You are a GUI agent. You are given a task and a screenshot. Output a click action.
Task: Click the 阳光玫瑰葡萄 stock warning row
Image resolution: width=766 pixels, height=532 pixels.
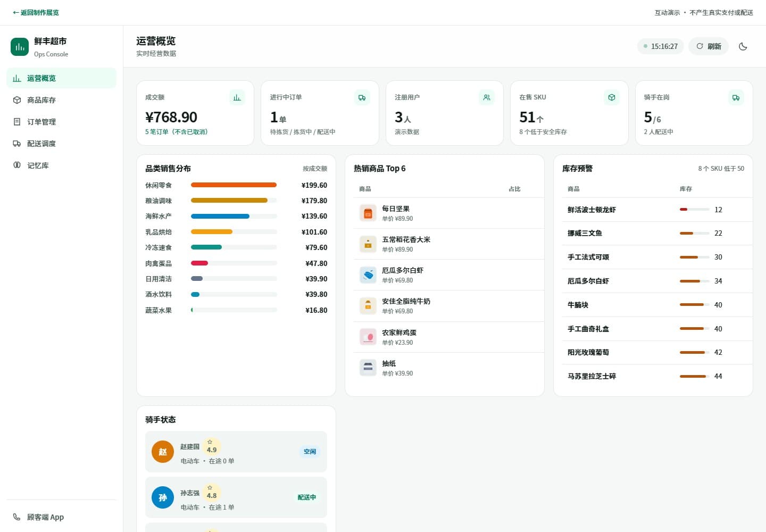[x=657, y=352]
